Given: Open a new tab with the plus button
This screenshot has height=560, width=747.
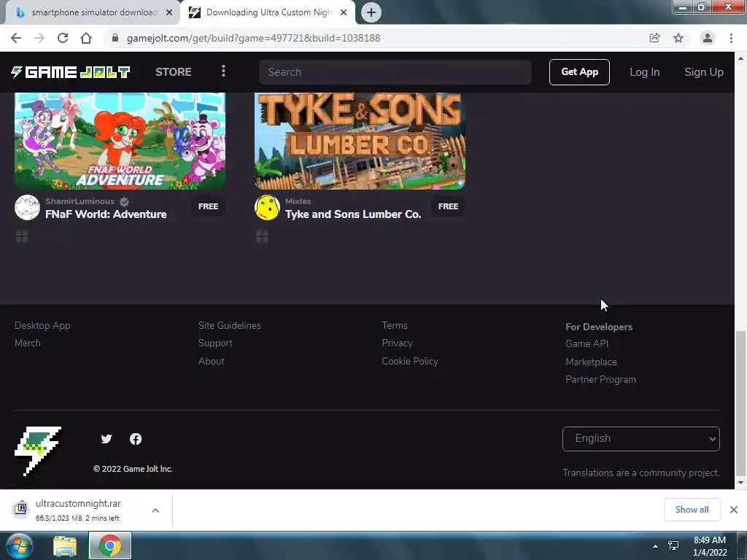Looking at the screenshot, I should pyautogui.click(x=371, y=12).
